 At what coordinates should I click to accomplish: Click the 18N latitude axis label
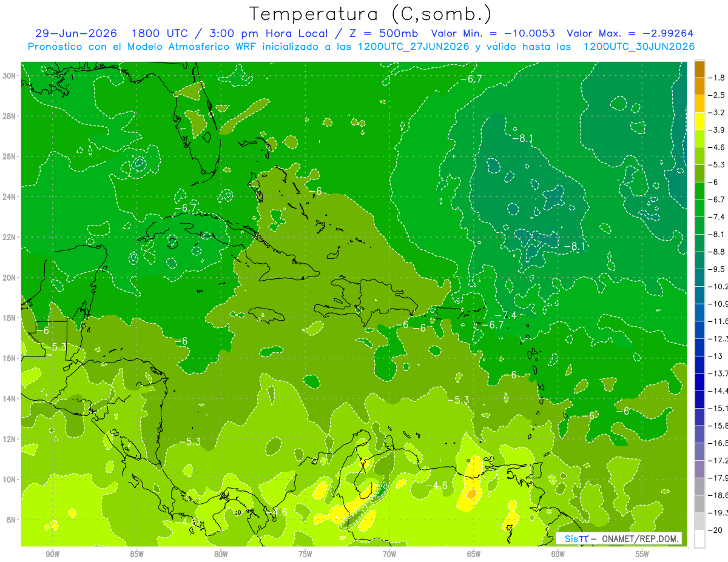pyautogui.click(x=10, y=318)
